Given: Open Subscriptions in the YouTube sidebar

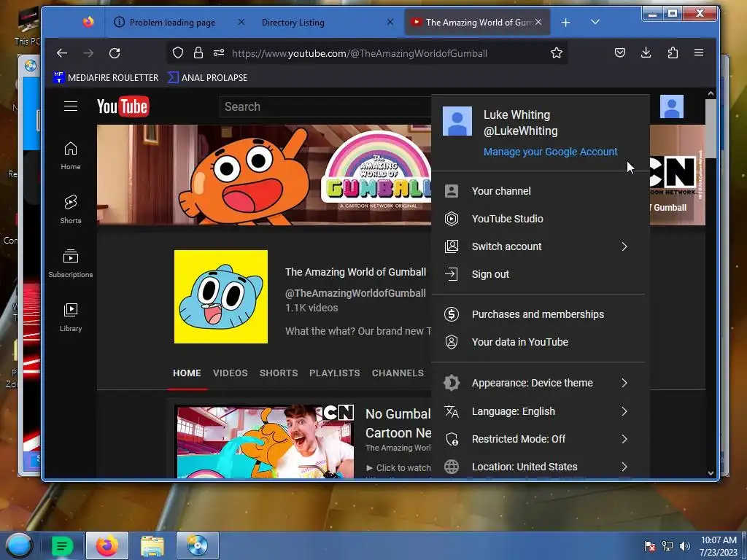Looking at the screenshot, I should [x=71, y=263].
